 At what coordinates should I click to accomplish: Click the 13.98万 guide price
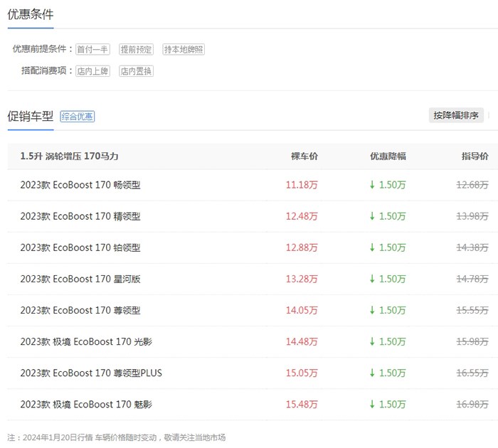(472, 216)
